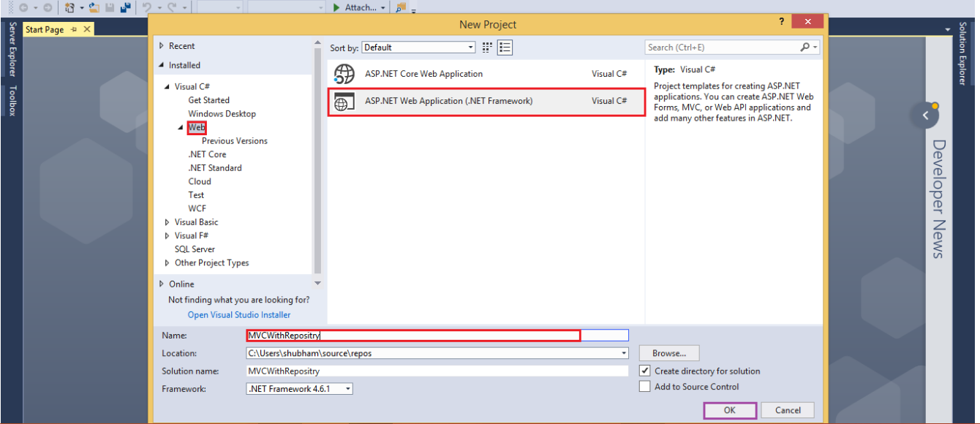
Task: Collapse the Web tree node arrow
Action: [181, 127]
